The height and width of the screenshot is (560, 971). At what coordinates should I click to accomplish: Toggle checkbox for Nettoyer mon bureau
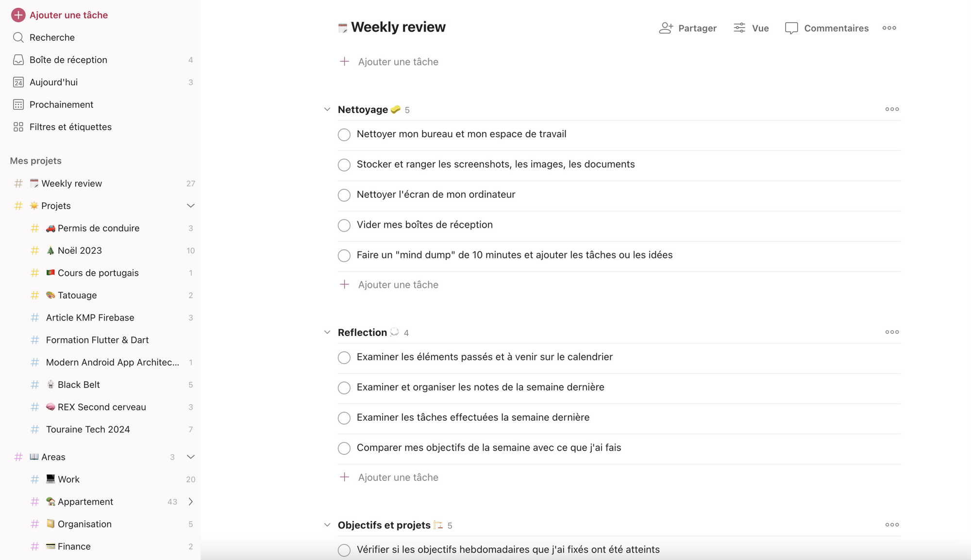[x=345, y=134]
